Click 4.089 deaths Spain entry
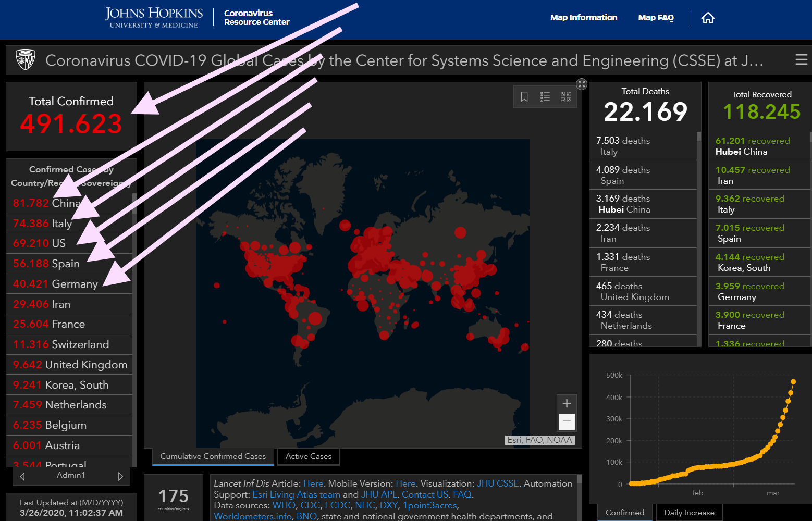 [643, 175]
